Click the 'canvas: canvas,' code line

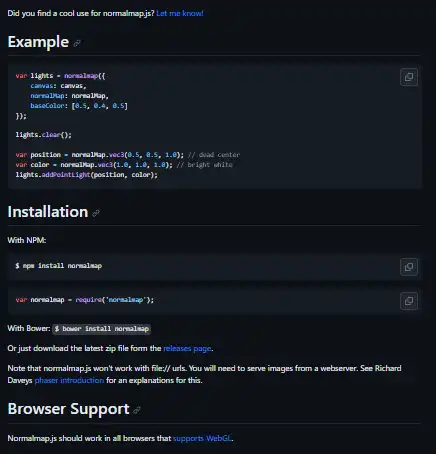coord(58,86)
